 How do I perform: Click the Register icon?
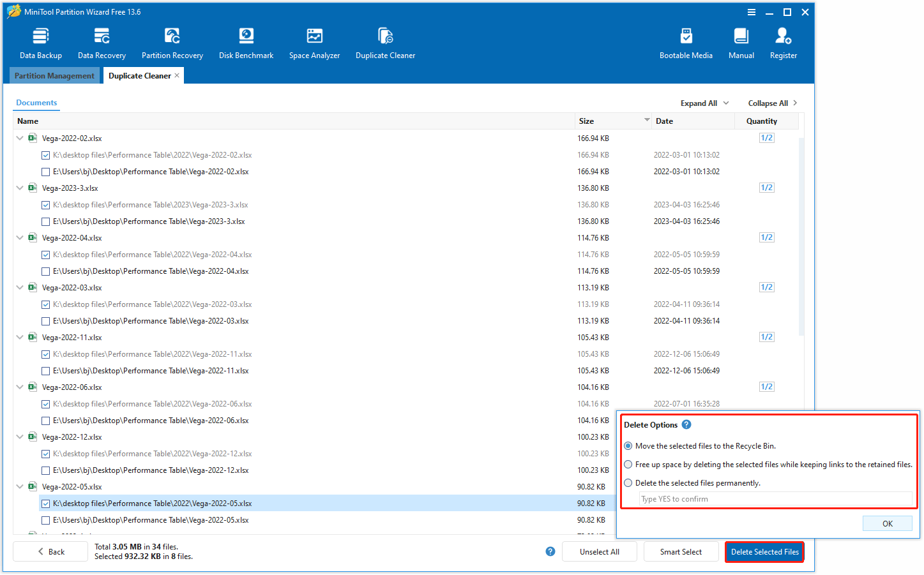(x=783, y=41)
